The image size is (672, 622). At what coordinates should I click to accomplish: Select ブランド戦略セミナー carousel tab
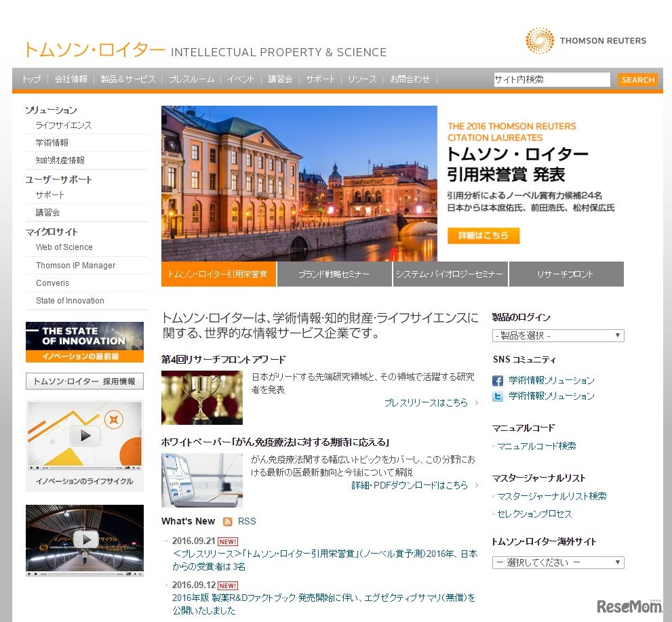coord(334,274)
